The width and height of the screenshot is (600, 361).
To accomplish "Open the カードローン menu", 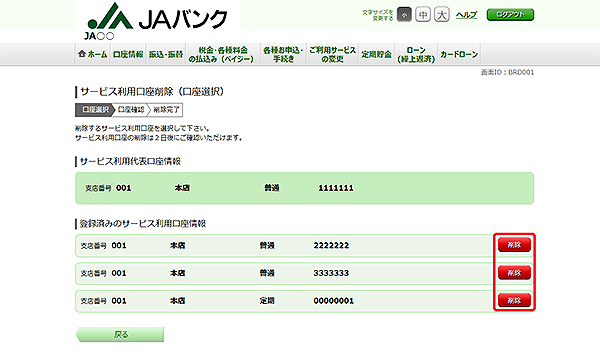I will pos(459,54).
